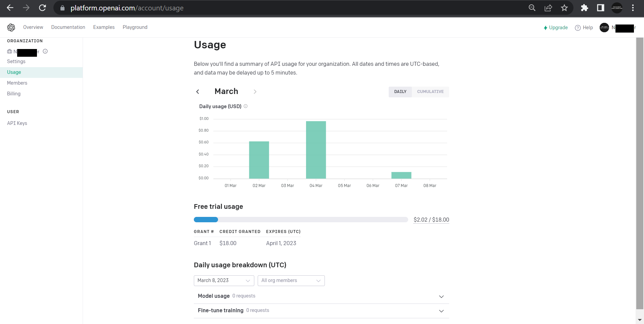Open the March 8, 2023 date dropdown

pos(224,280)
